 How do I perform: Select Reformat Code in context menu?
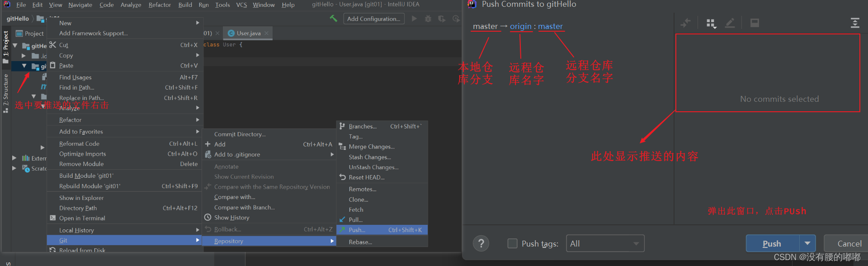(125, 143)
